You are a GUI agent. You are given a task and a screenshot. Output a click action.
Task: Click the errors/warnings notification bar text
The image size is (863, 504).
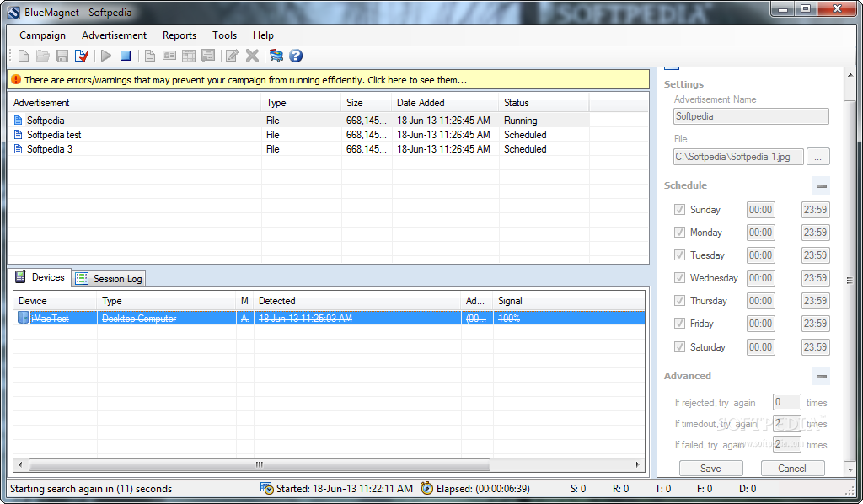[245, 80]
